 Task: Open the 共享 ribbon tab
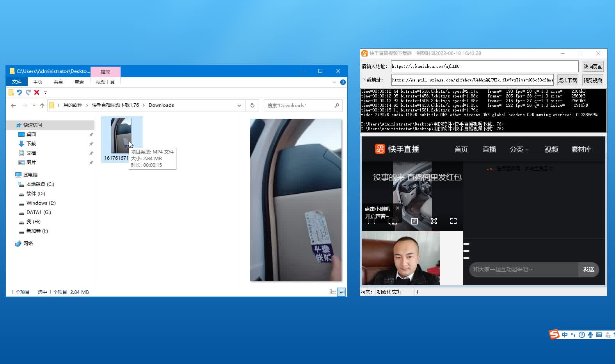(59, 82)
